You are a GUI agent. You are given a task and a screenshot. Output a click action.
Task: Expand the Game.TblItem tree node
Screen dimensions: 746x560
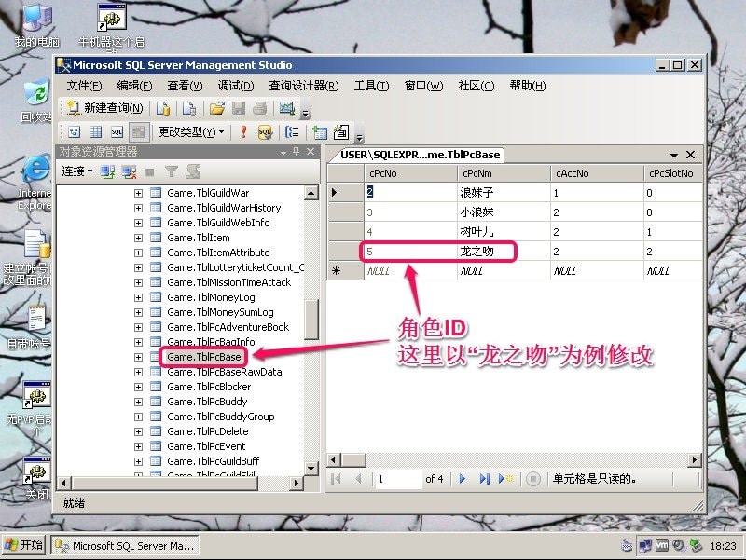click(138, 238)
